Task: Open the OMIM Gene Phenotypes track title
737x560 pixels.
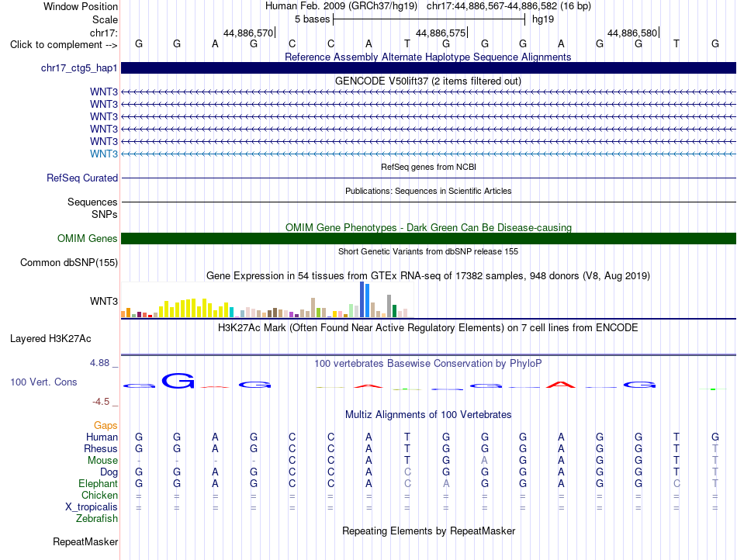Action: coord(428,227)
